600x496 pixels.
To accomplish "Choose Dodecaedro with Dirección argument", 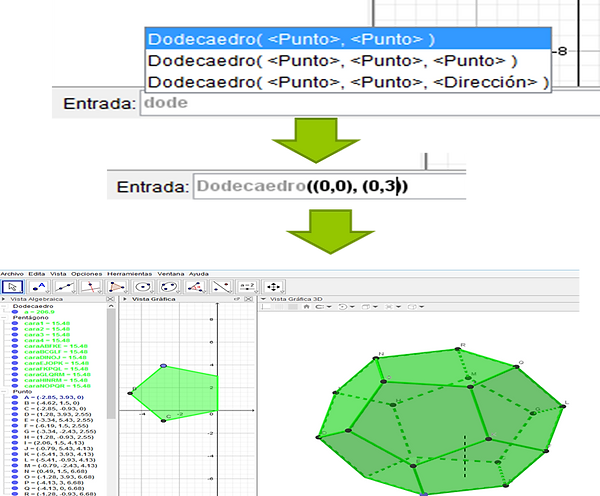I will click(348, 82).
